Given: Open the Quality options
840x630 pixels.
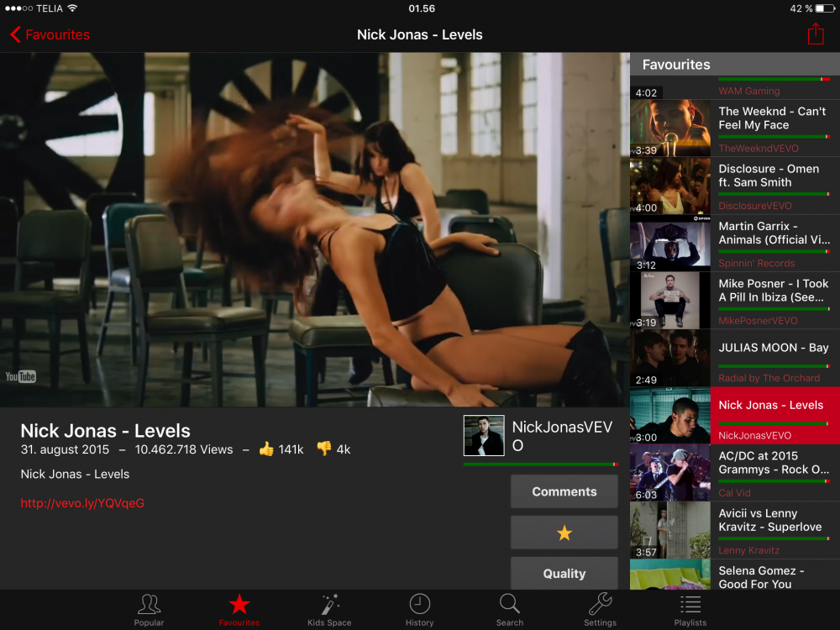Looking at the screenshot, I should (564, 573).
